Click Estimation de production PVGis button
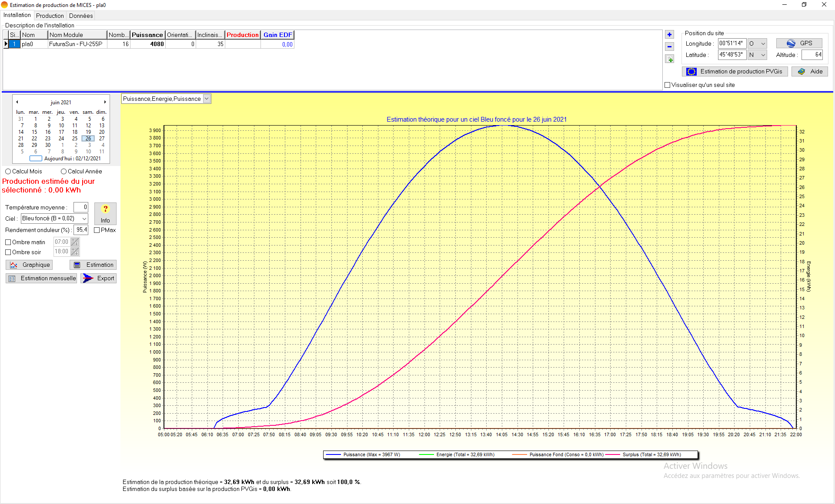This screenshot has height=504, width=835. 735,71
